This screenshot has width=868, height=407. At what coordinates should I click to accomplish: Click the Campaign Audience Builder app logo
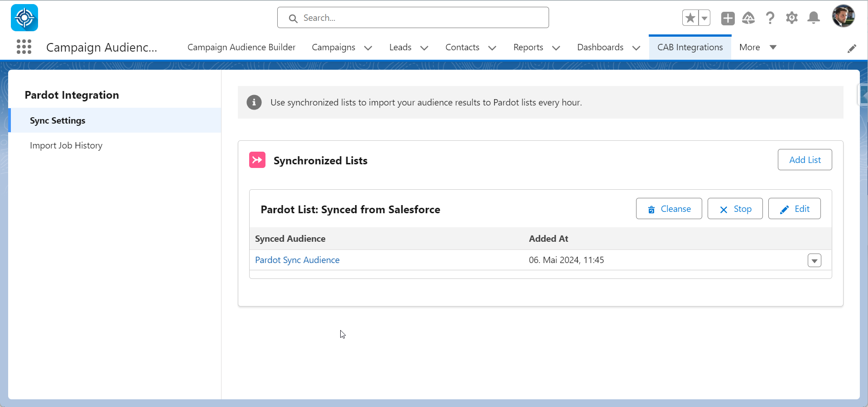[24, 18]
